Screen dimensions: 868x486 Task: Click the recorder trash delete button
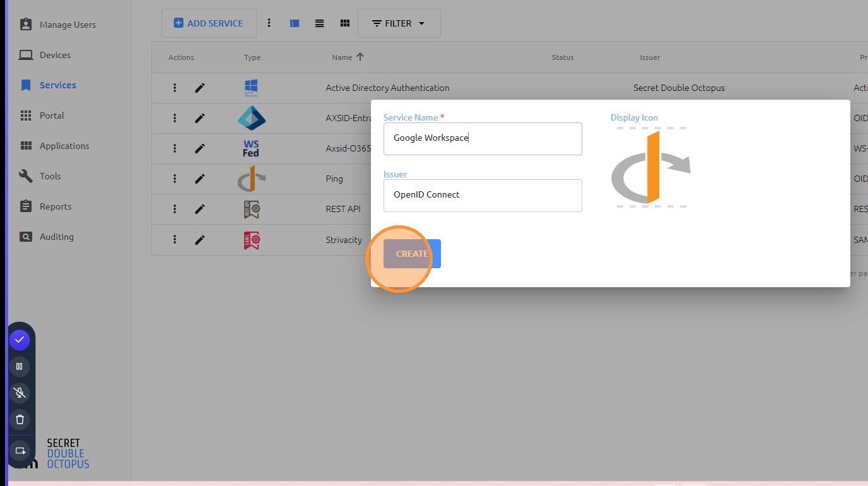(20, 419)
